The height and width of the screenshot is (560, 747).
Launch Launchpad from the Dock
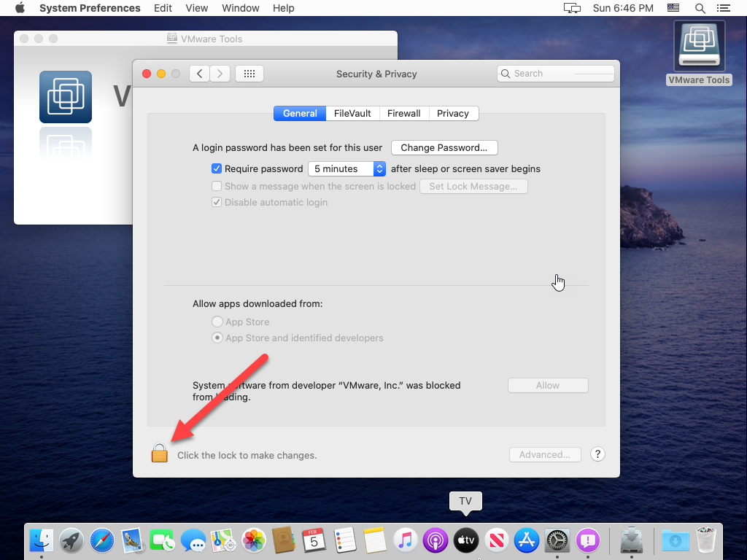pyautogui.click(x=71, y=540)
